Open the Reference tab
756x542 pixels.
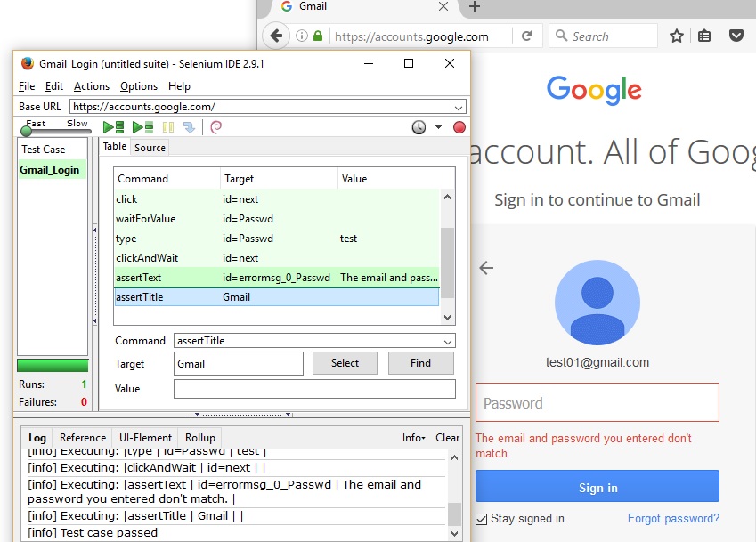click(x=83, y=438)
